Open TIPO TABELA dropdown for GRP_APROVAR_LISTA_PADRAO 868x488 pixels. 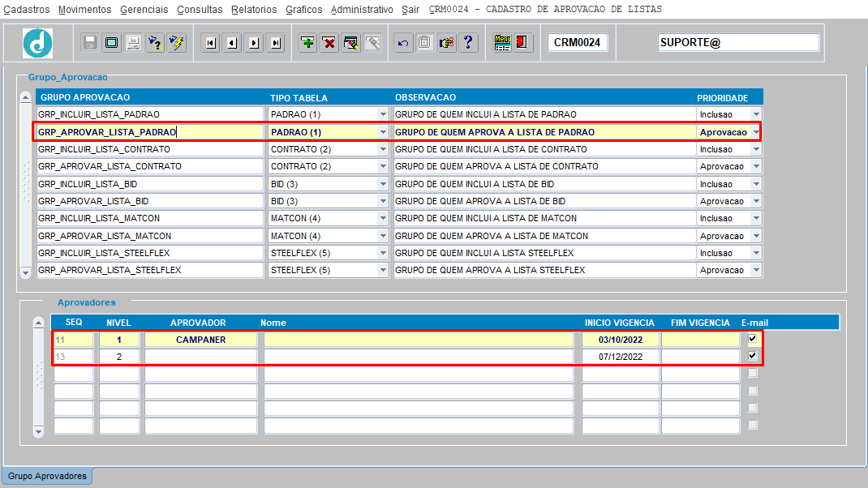[383, 132]
